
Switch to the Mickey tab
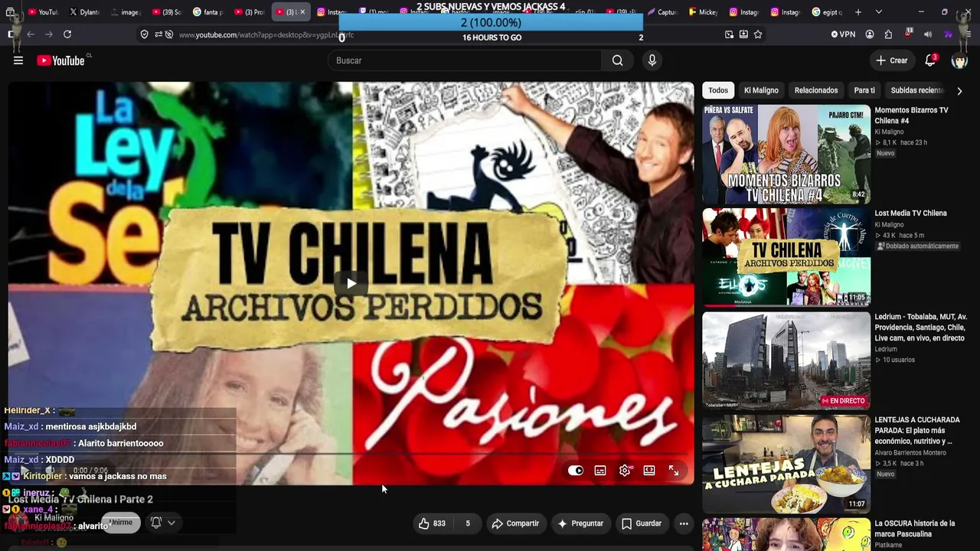tap(703, 12)
